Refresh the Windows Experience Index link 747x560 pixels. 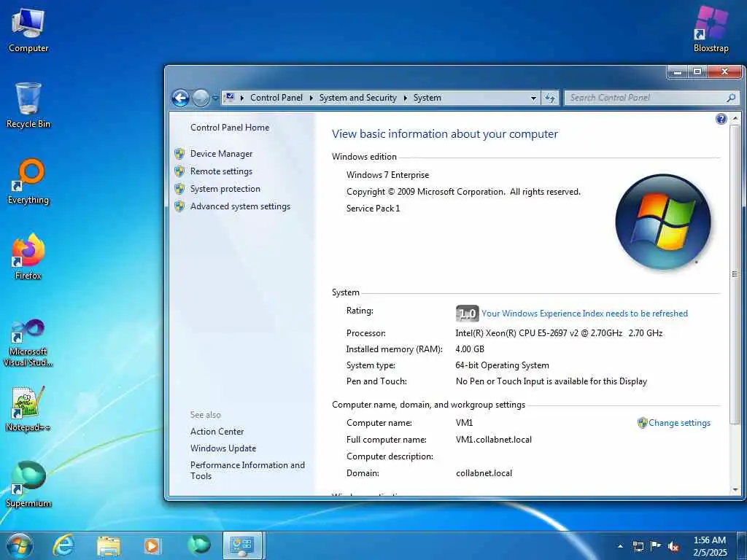[584, 314]
